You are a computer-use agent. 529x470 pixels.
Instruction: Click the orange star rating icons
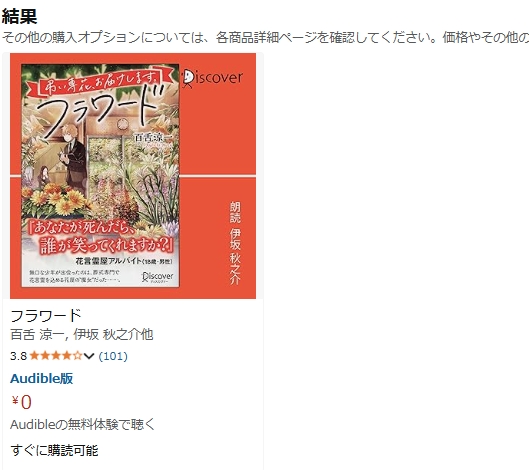[56, 356]
